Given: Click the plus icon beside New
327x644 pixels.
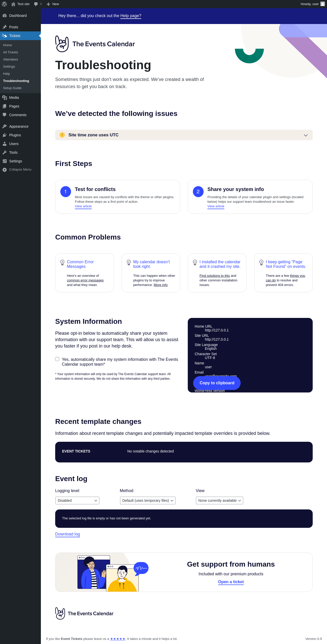Looking at the screenshot, I should click(48, 4).
